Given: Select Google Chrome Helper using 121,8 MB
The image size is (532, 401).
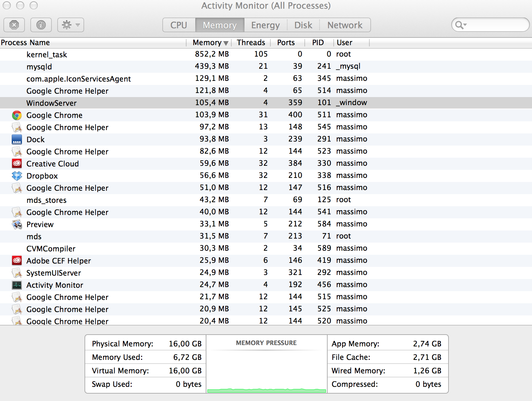Looking at the screenshot, I should coord(67,91).
